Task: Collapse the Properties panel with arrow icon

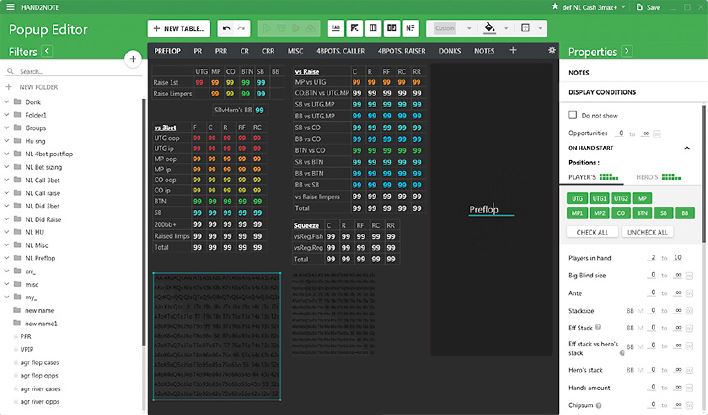Action: 627,51
